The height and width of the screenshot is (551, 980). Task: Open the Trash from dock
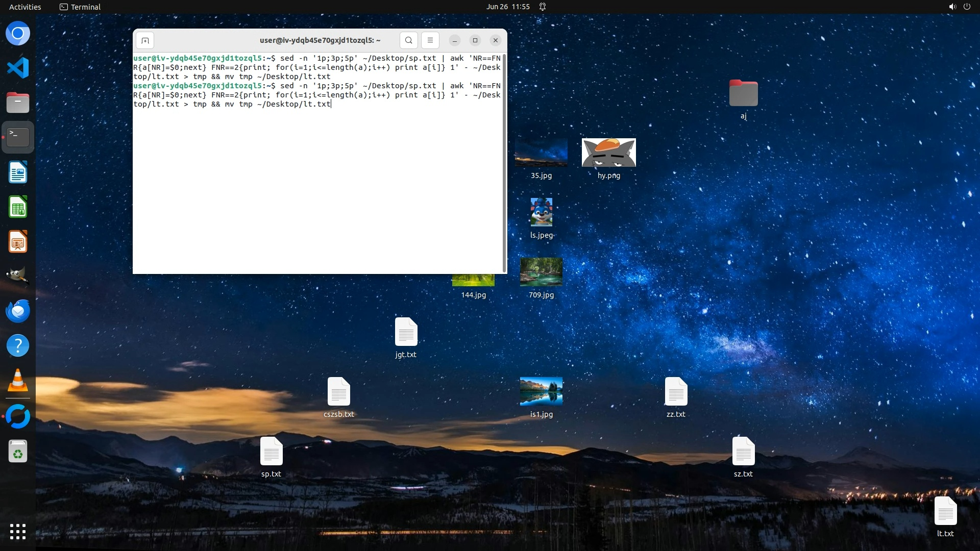point(18,452)
